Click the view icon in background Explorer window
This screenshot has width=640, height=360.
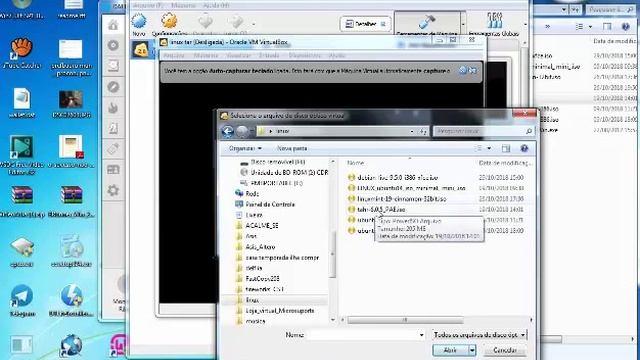579,27
